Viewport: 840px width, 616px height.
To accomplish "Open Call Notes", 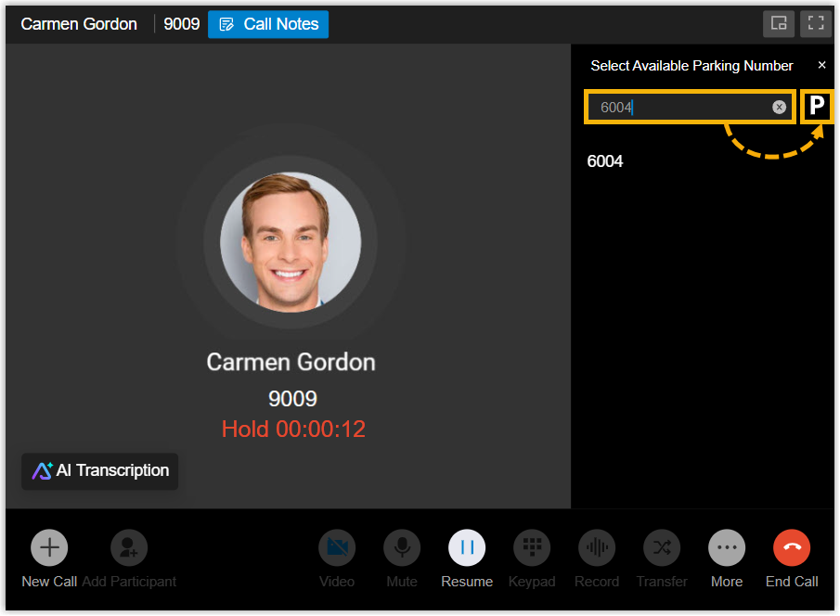I will click(x=268, y=24).
